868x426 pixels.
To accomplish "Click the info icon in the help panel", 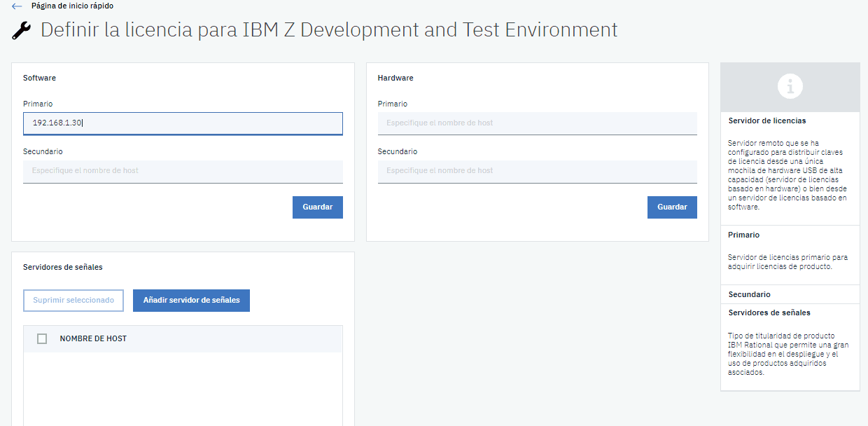I will tap(790, 87).
